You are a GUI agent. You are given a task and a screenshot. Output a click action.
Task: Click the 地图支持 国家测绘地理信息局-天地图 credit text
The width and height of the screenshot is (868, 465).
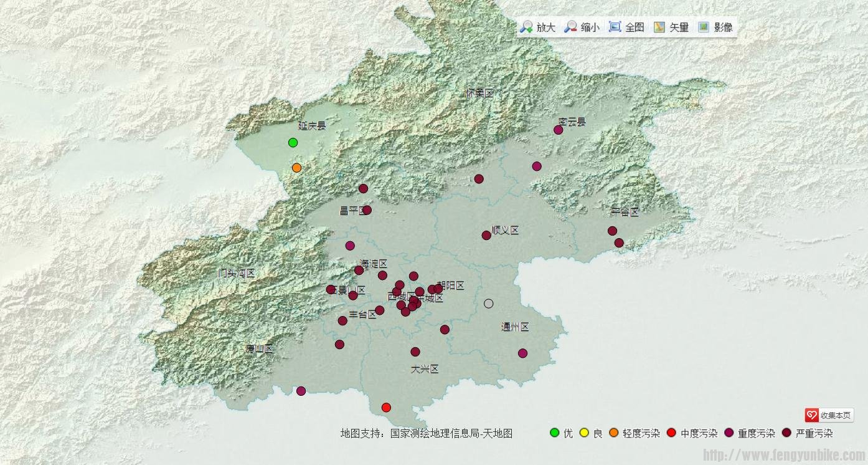[x=426, y=433]
